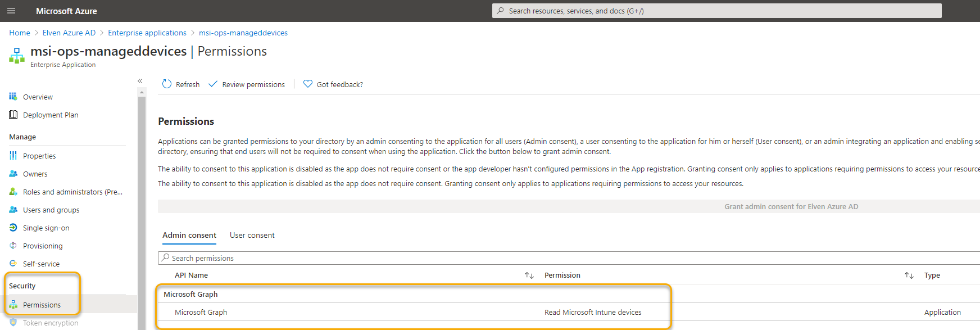Viewport: 980px width, 330px height.
Task: Click the Review permissions checkmark icon
Action: tap(213, 84)
